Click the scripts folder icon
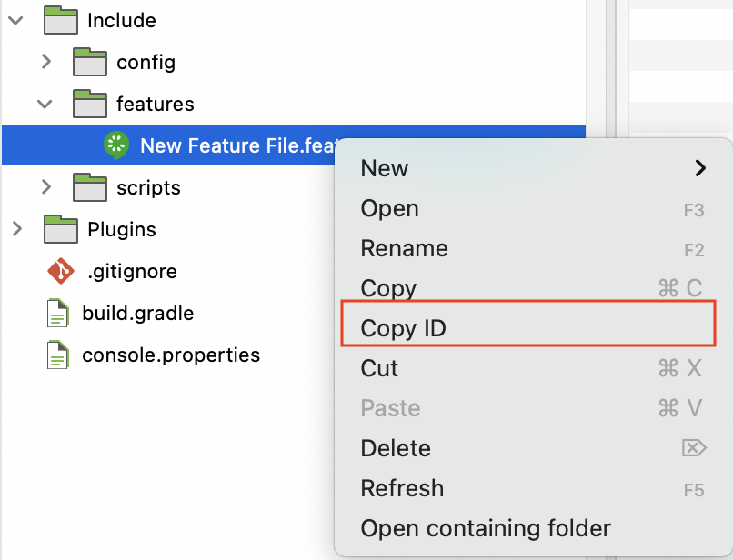733x560 pixels. click(90, 187)
